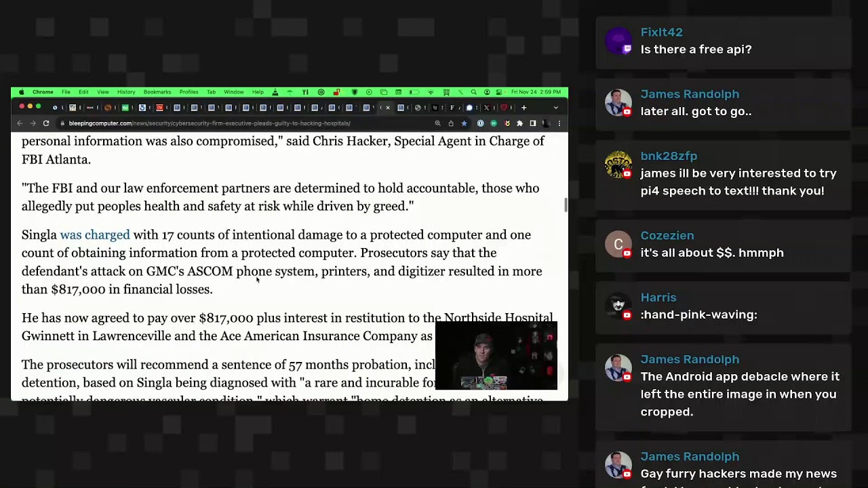Click the red padlock menu bar icon

pos(338,92)
